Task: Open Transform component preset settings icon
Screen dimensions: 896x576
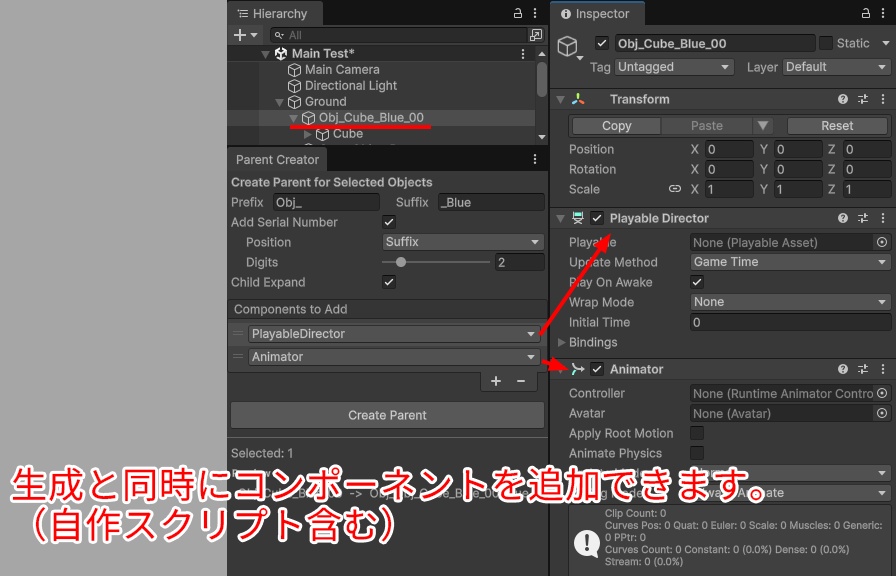Action: coord(863,99)
